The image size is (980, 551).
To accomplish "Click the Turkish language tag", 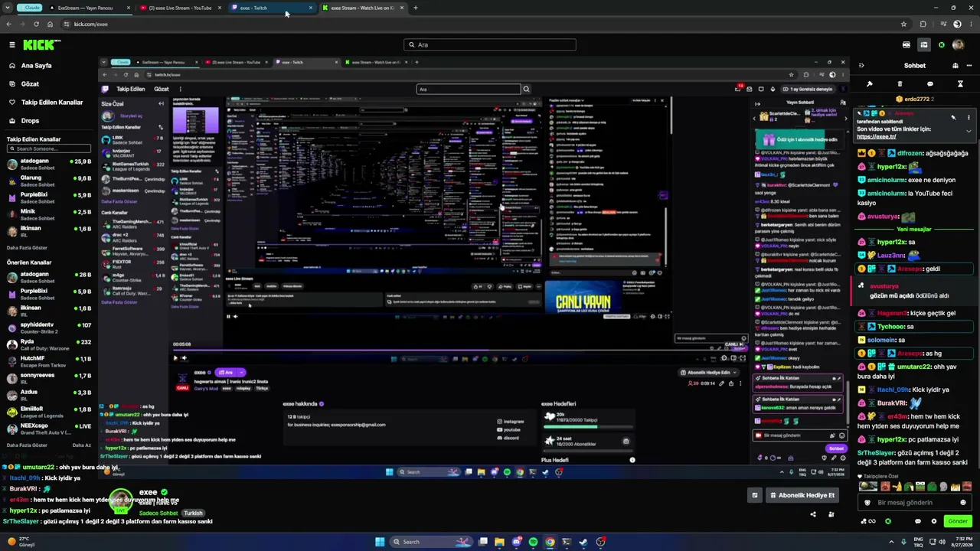I will click(193, 514).
